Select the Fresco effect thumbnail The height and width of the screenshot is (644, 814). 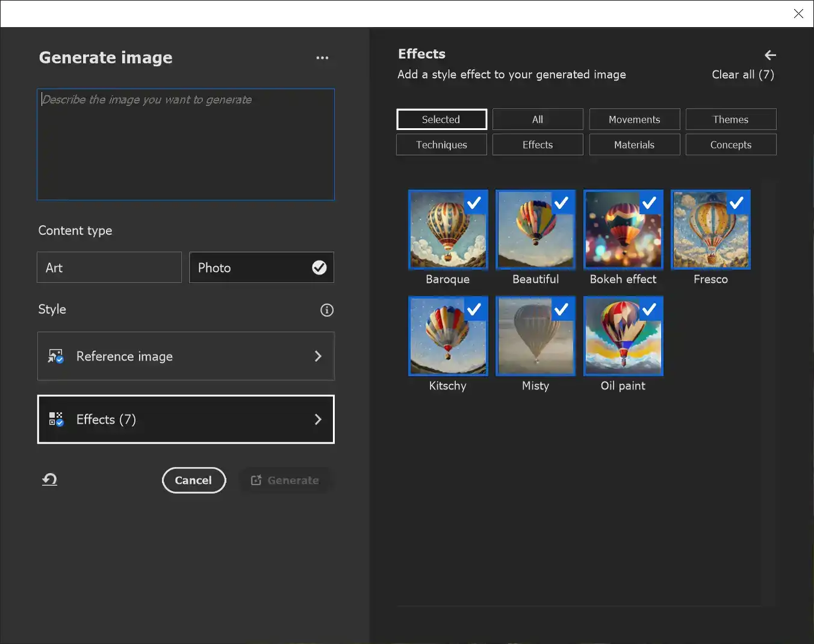(711, 229)
